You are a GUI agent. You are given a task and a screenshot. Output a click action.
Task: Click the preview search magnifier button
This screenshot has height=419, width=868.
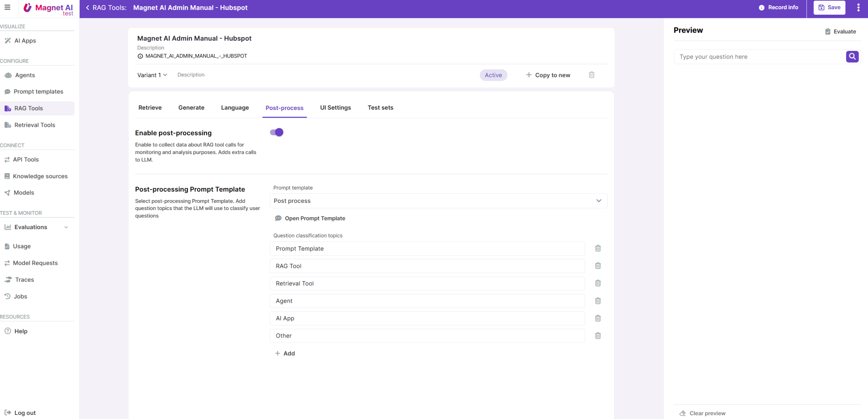852,57
